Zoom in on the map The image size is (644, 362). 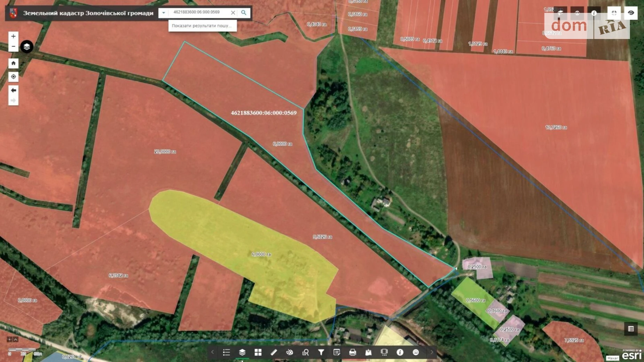13,36
